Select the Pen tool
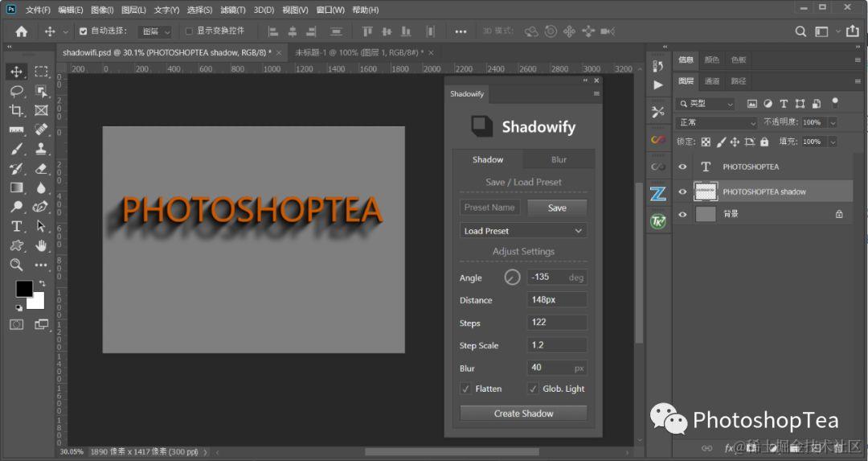This screenshot has width=868, height=461. (x=40, y=207)
